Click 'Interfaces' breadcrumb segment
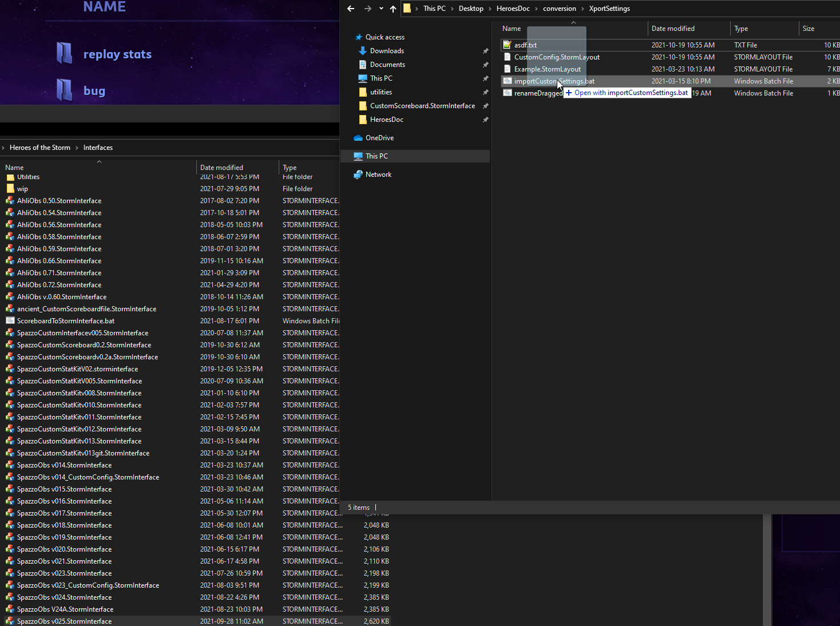 [98, 148]
